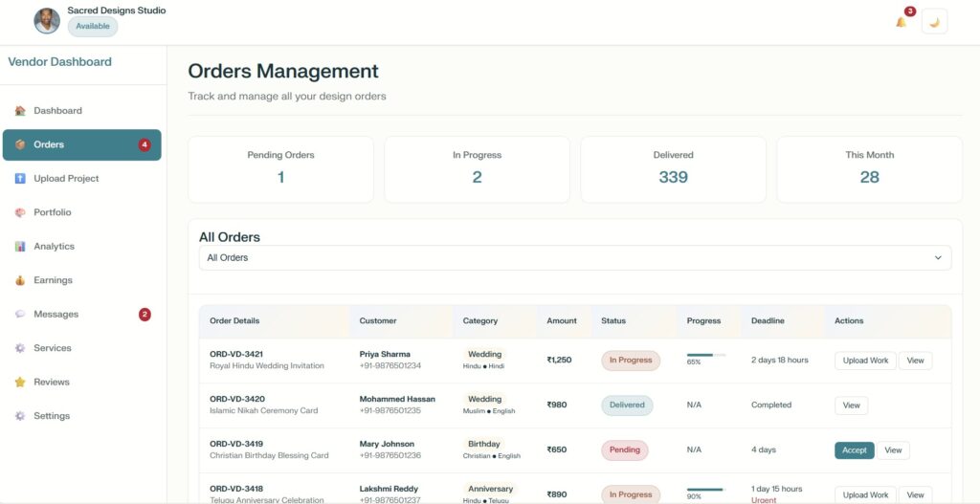Image resolution: width=980 pixels, height=504 pixels.
Task: View the delivered order ORD-VD-3420
Action: tap(851, 405)
